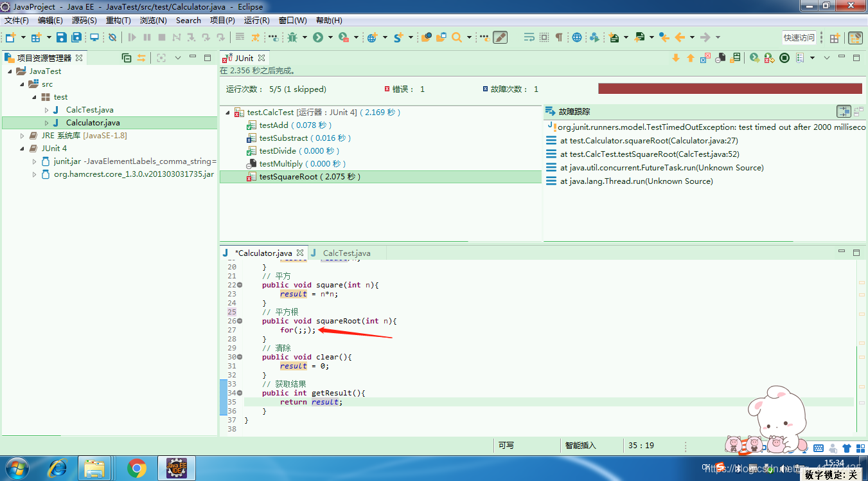Click stack trace line Calculator.java:27
The image size is (868, 481).
click(x=649, y=141)
